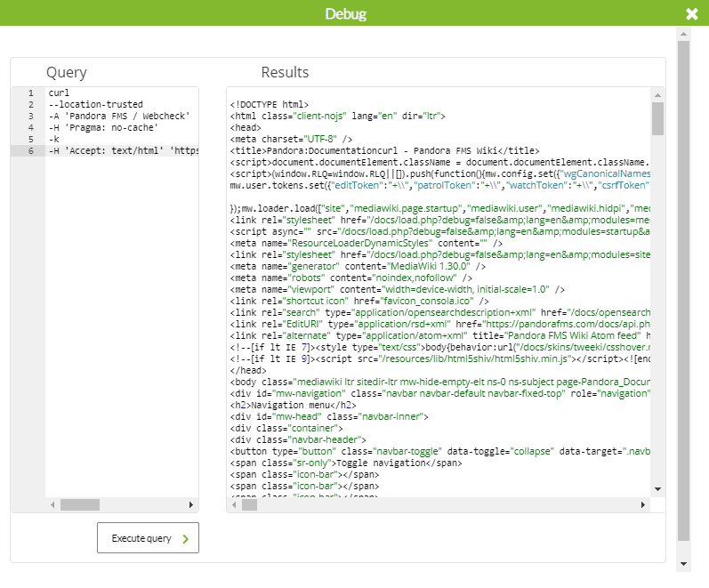Click the Results panel scroll right arrow
709x588 pixels.
(x=643, y=504)
